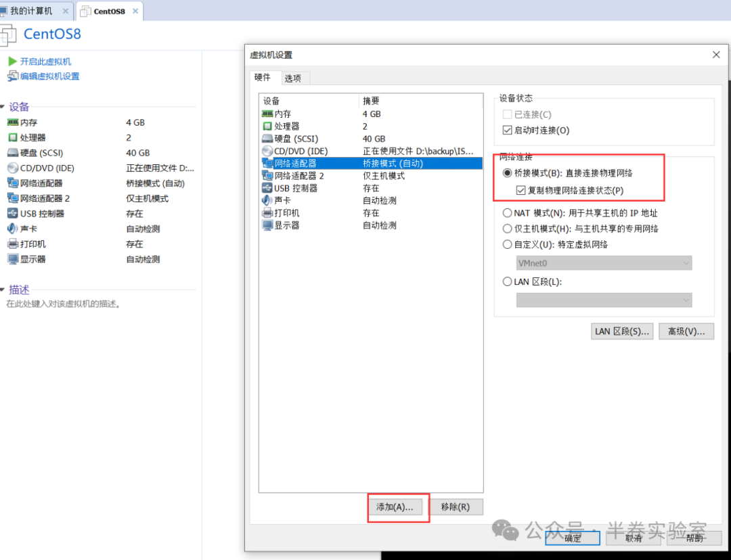Click 仅主机模式 summary in settings dialog
The width and height of the screenshot is (731, 560).
pyautogui.click(x=384, y=176)
